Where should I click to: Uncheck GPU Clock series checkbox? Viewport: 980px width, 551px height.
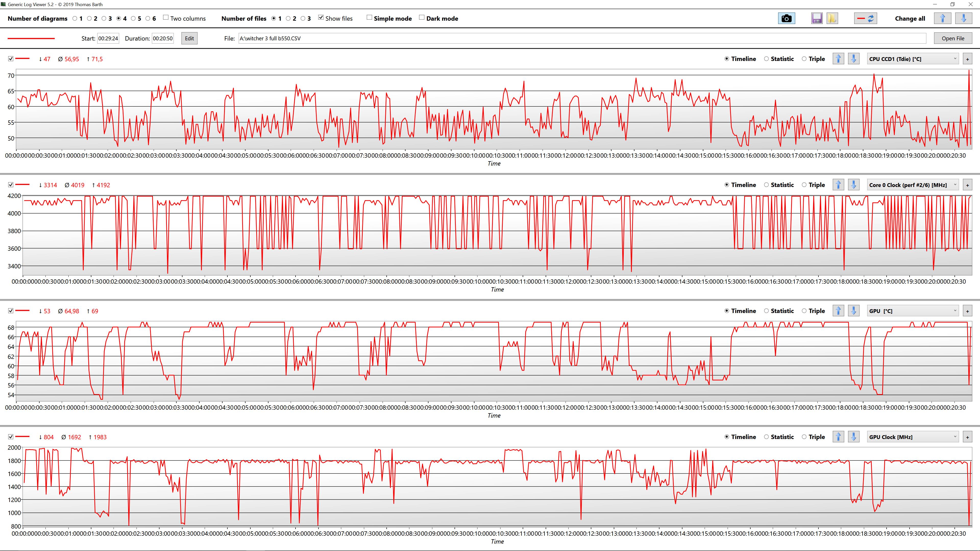pos(11,436)
